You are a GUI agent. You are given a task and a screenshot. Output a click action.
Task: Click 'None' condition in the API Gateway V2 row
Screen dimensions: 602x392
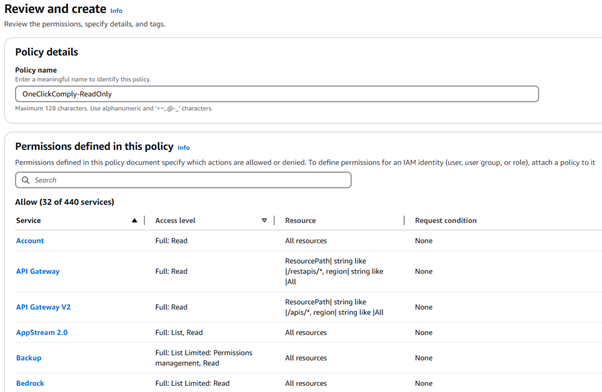point(423,307)
